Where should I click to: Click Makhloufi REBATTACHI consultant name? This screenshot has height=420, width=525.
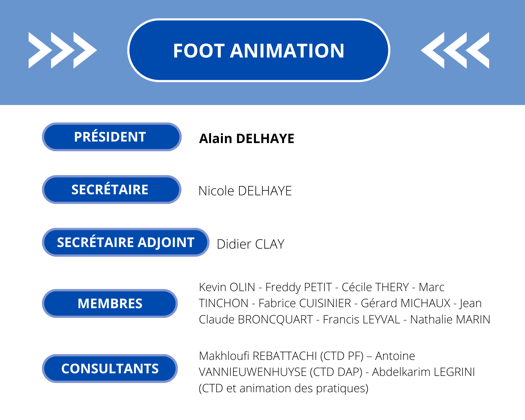pyautogui.click(x=258, y=356)
